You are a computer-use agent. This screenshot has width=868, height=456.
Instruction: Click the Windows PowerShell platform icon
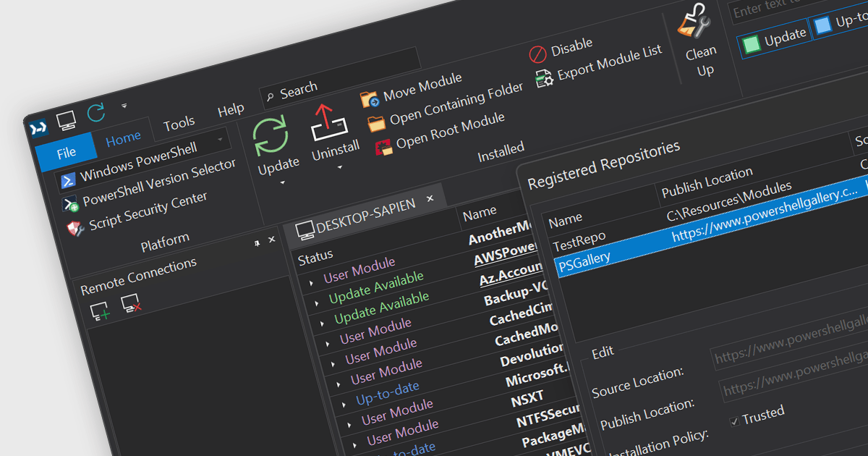click(x=68, y=180)
